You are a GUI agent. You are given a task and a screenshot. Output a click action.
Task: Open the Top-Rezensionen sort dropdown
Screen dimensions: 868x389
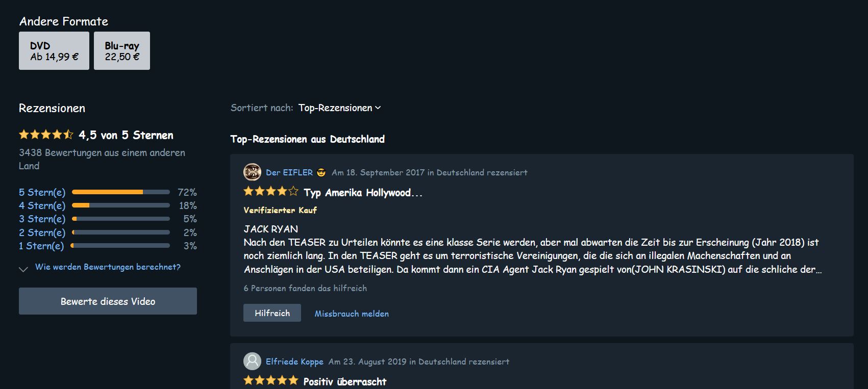point(340,108)
